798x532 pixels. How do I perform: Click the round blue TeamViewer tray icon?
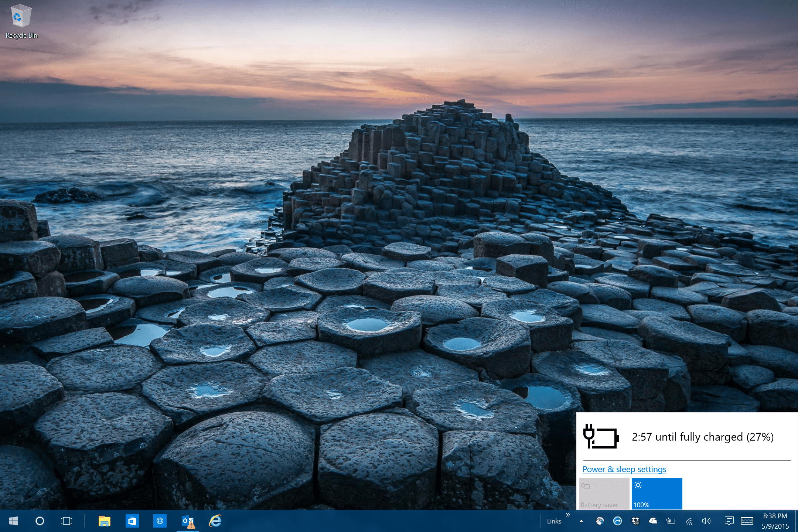click(617, 521)
